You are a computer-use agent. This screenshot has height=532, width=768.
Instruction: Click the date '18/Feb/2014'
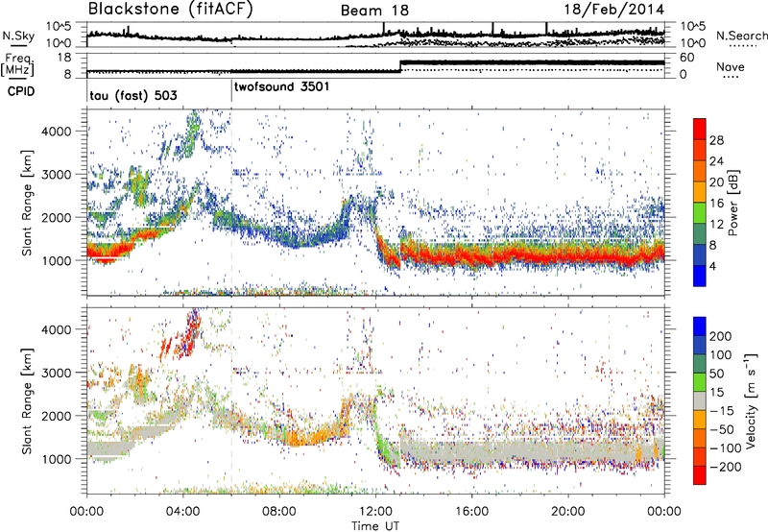point(614,10)
